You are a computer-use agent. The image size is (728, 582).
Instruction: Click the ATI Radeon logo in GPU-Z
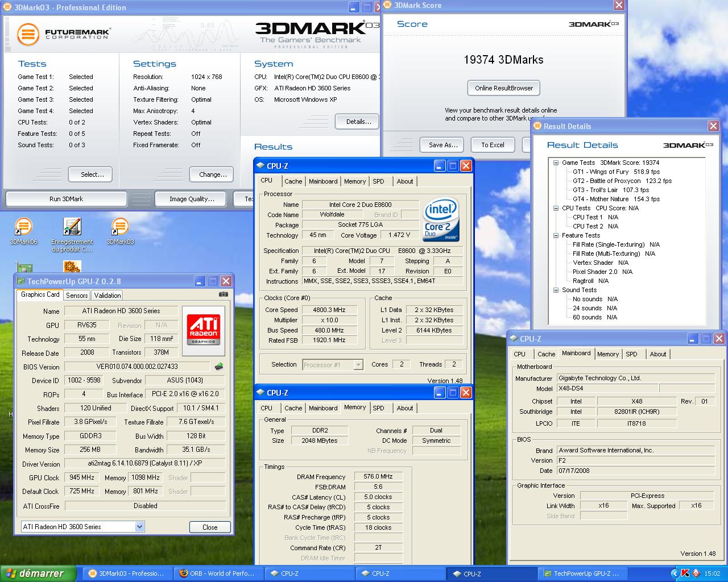point(203,331)
